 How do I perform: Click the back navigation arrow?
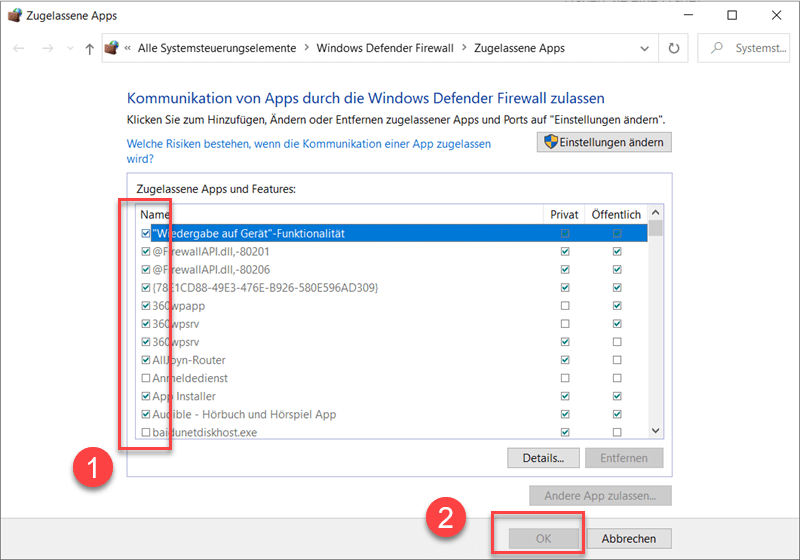[19, 48]
